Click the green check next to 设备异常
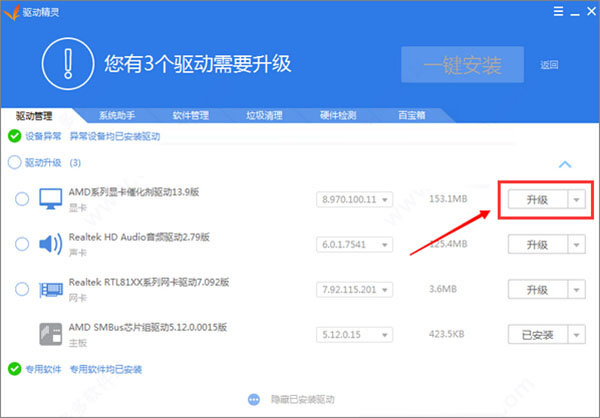The height and width of the screenshot is (418, 600). 14,136
